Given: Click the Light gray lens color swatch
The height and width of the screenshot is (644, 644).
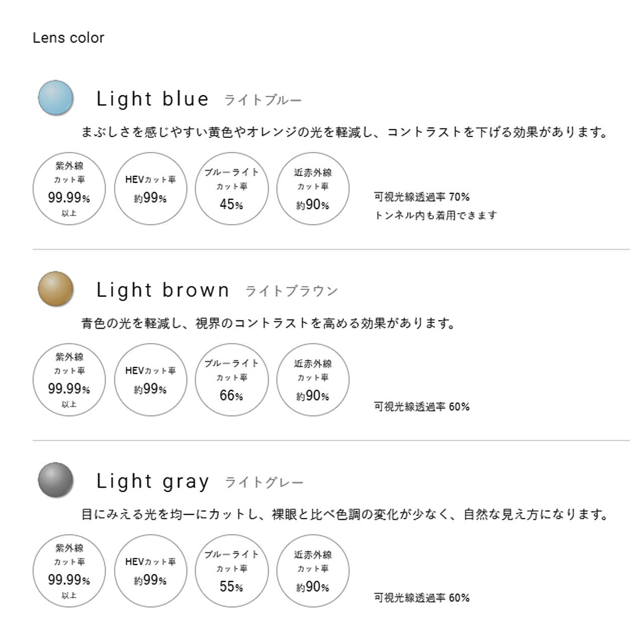Looking at the screenshot, I should [56, 480].
